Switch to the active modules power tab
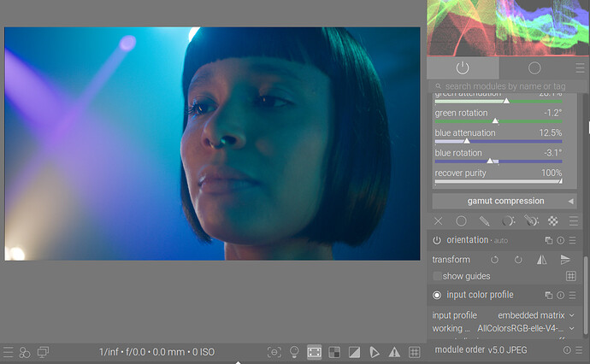Screen dimensions: 590x364 coord(463,68)
